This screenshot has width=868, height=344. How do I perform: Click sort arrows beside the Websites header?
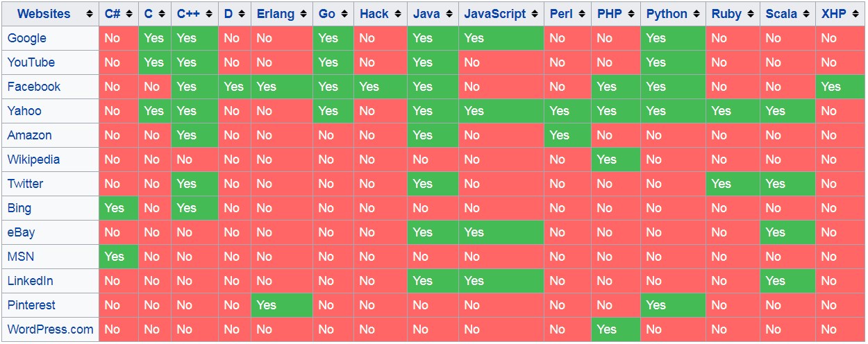pos(90,14)
